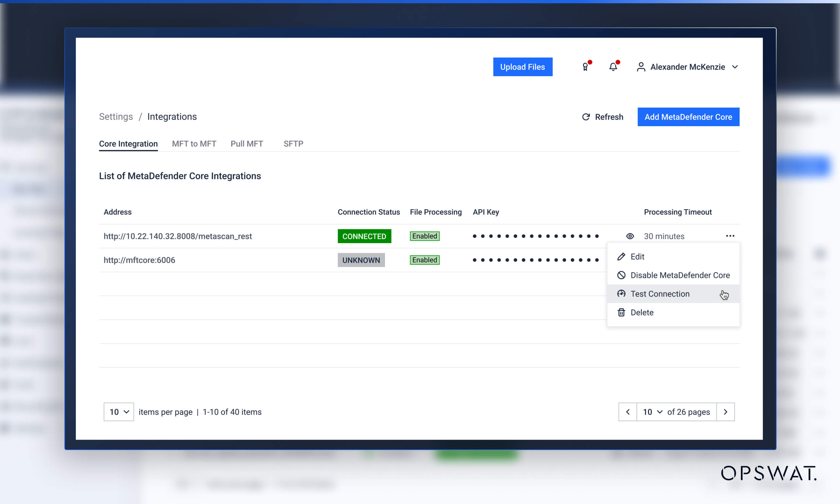
Task: Click the Test Connection gauge icon
Action: pyautogui.click(x=621, y=294)
